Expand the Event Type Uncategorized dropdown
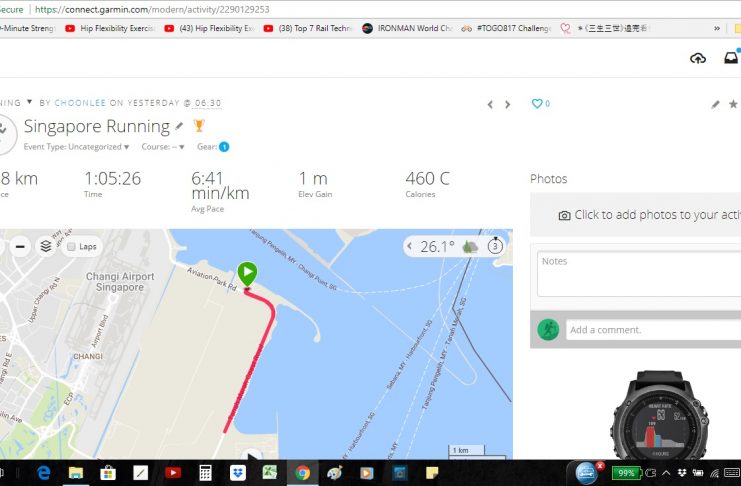 coord(77,147)
